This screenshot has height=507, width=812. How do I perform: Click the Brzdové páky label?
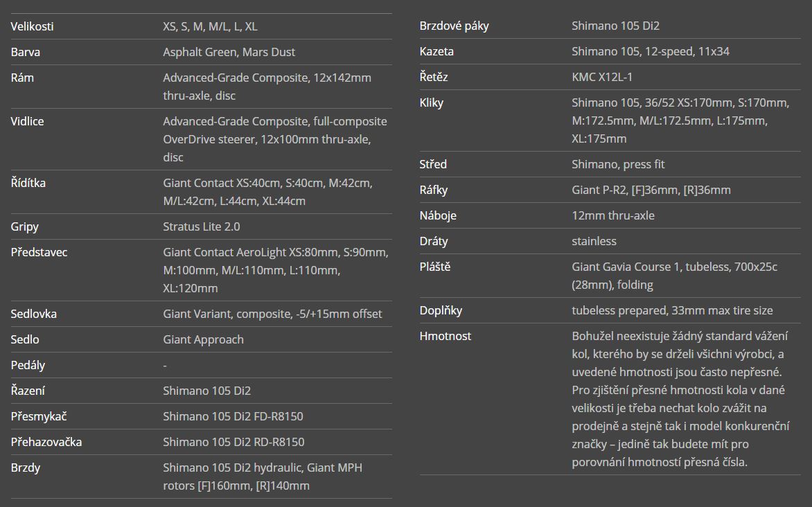click(x=454, y=26)
